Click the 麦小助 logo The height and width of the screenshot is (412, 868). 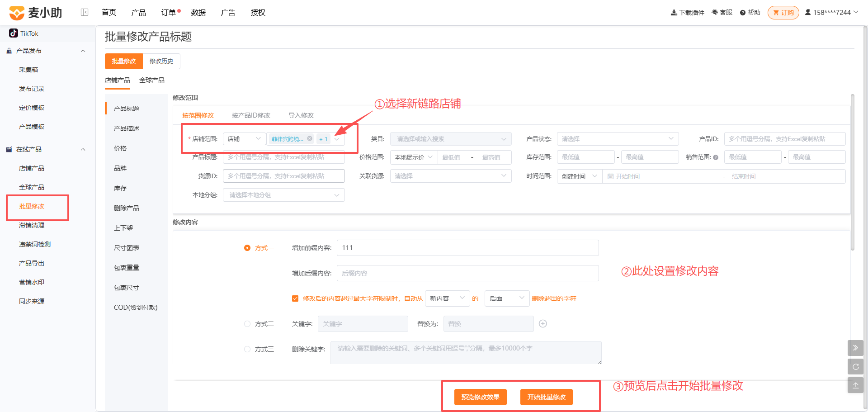36,13
